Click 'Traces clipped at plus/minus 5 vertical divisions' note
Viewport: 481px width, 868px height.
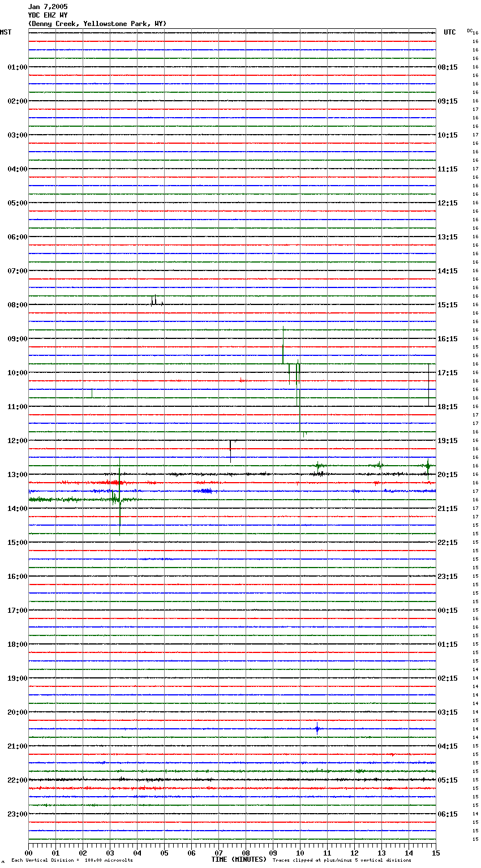pos(342,861)
